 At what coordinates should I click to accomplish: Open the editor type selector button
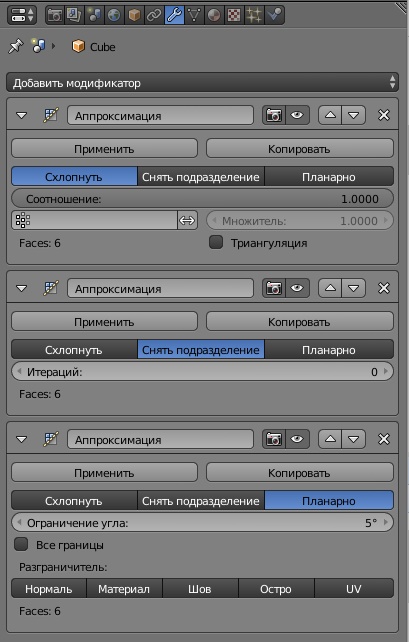coord(22,15)
